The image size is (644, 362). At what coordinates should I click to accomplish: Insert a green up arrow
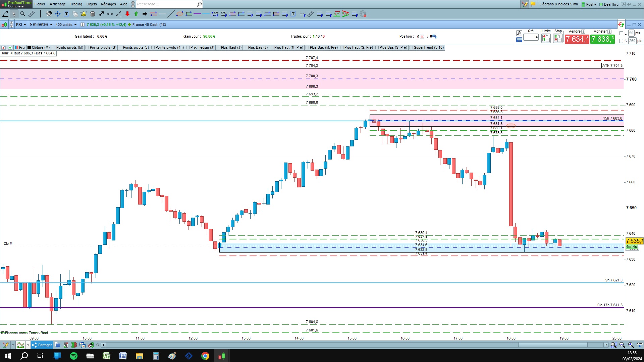coord(136,14)
